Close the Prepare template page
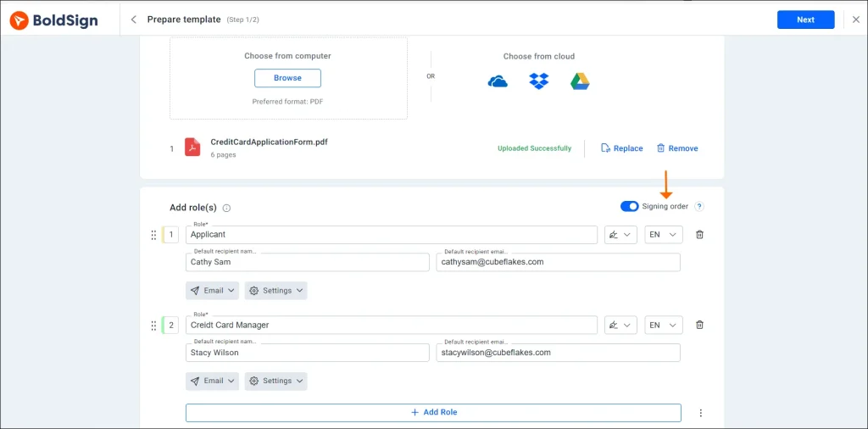 [856, 19]
